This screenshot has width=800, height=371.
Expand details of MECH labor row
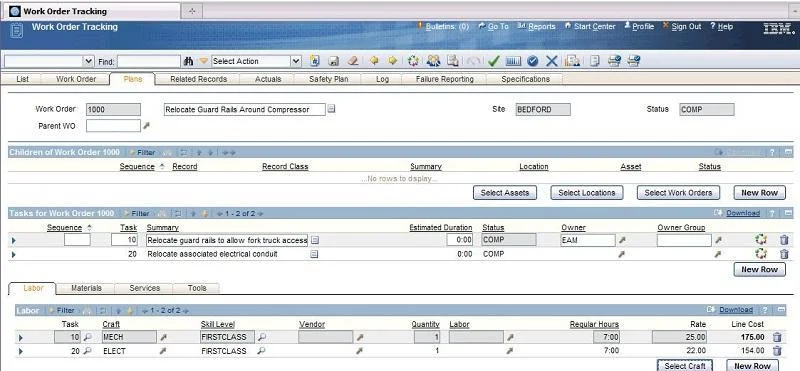(x=20, y=337)
